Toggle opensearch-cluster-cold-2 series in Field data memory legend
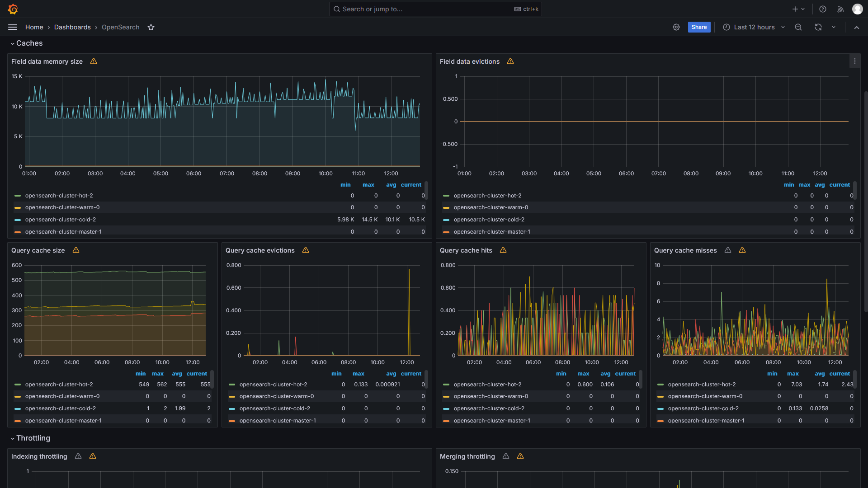The height and width of the screenshot is (488, 868). 60,220
